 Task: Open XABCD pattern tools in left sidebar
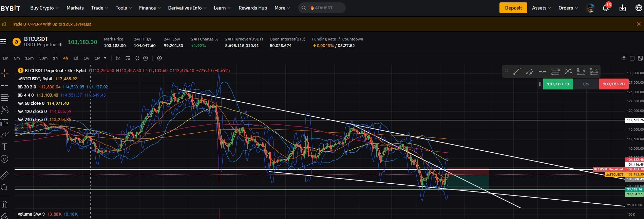click(4, 110)
